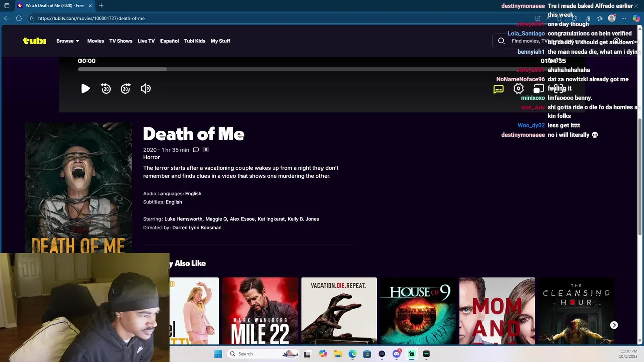The width and height of the screenshot is (644, 362).
Task: Click the Tubi logo
Action: [34, 41]
